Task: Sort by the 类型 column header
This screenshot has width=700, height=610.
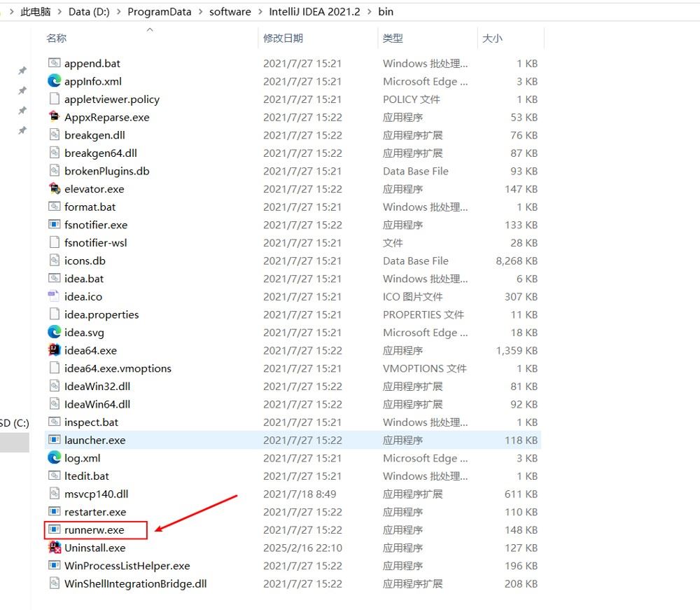Action: coord(393,39)
